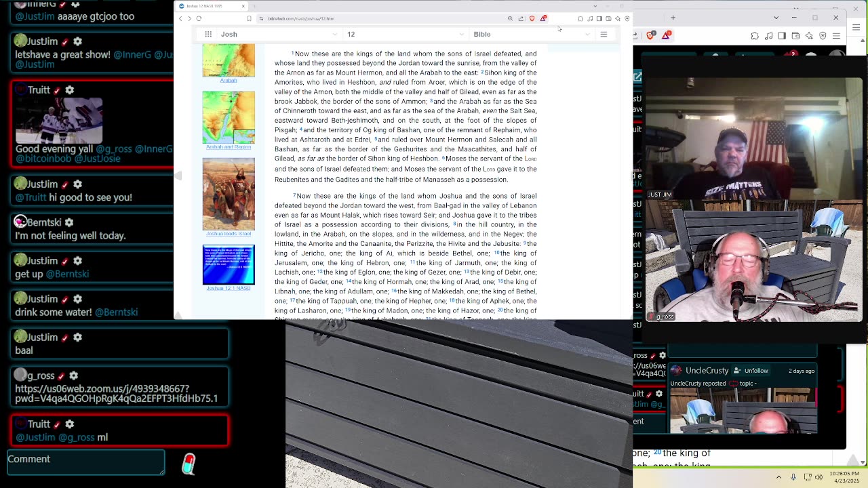The width and height of the screenshot is (868, 488).
Task: Open Brave Rewards triangle icon in Biblehub window
Action: click(542, 19)
